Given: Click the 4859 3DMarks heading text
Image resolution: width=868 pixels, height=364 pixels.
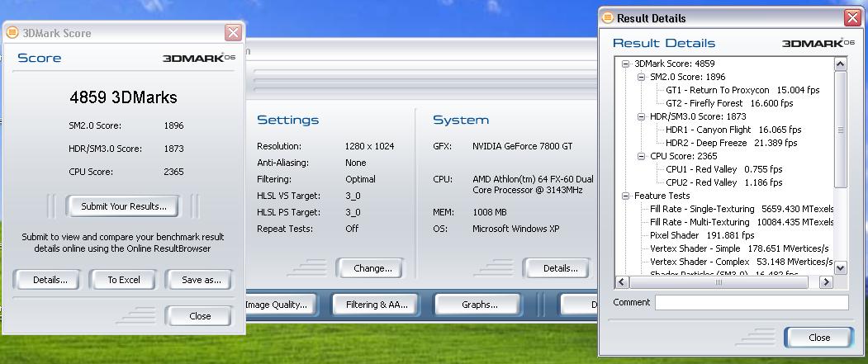Looking at the screenshot, I should tap(123, 98).
